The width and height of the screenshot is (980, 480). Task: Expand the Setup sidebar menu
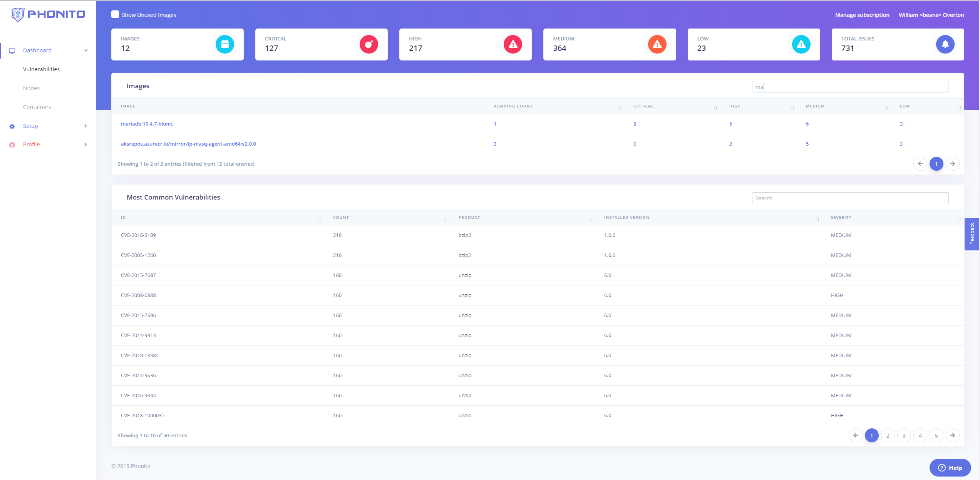(x=85, y=126)
